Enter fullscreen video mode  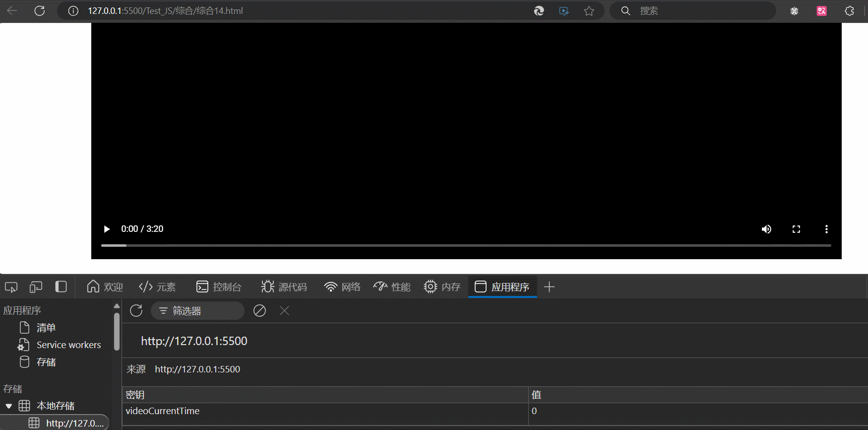(796, 229)
